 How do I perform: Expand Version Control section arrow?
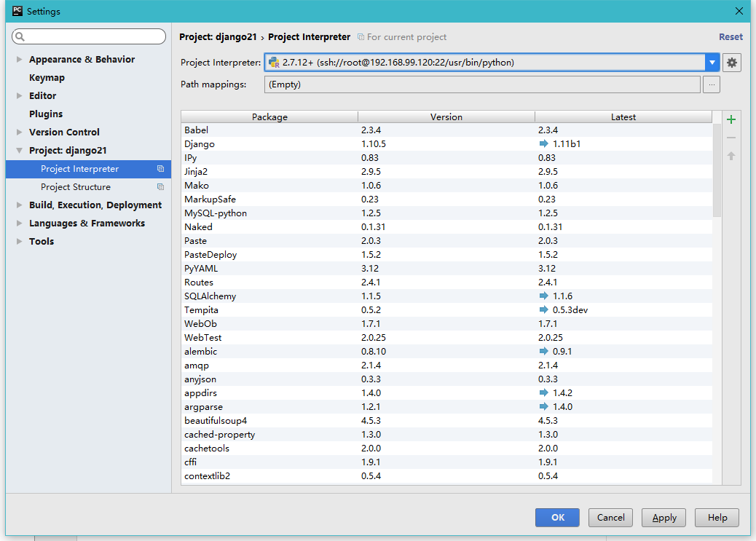pyautogui.click(x=19, y=132)
